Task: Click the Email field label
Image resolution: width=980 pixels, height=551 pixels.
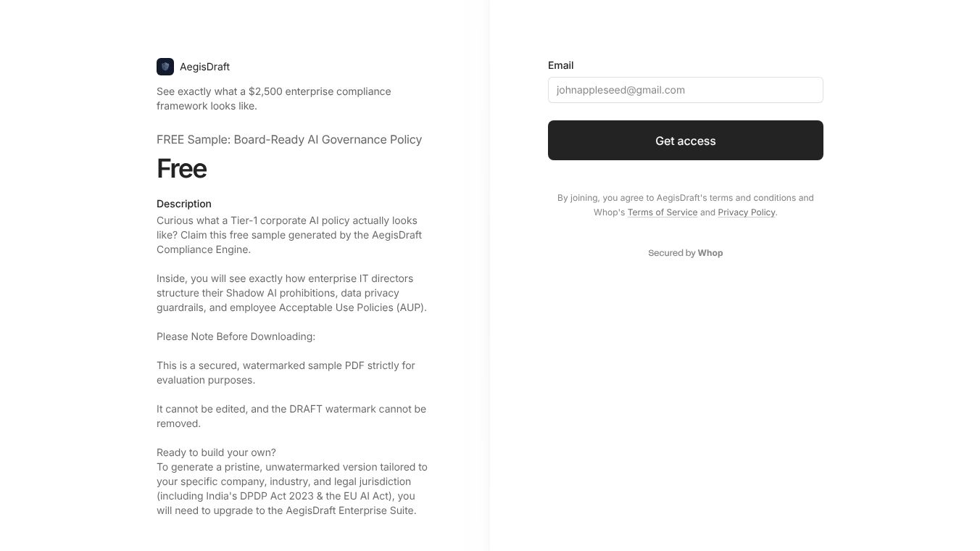Action: click(x=561, y=65)
